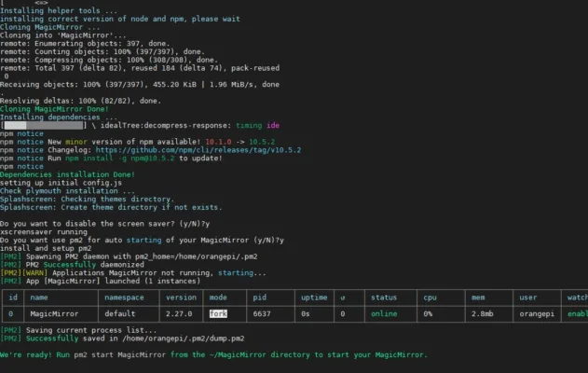Viewport: 588px width, 373px height.
Task: Click 'Spawning PM2 daemon' line
Action: 129,256
